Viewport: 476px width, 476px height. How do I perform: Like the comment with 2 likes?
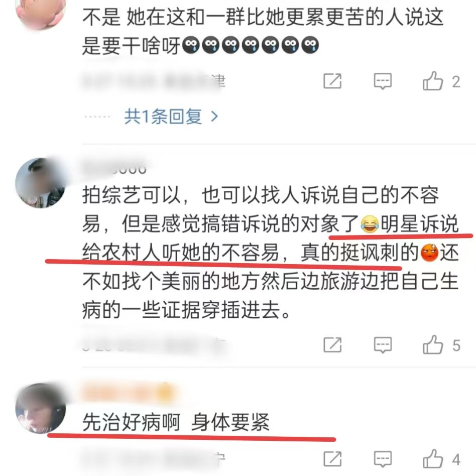coord(433,81)
